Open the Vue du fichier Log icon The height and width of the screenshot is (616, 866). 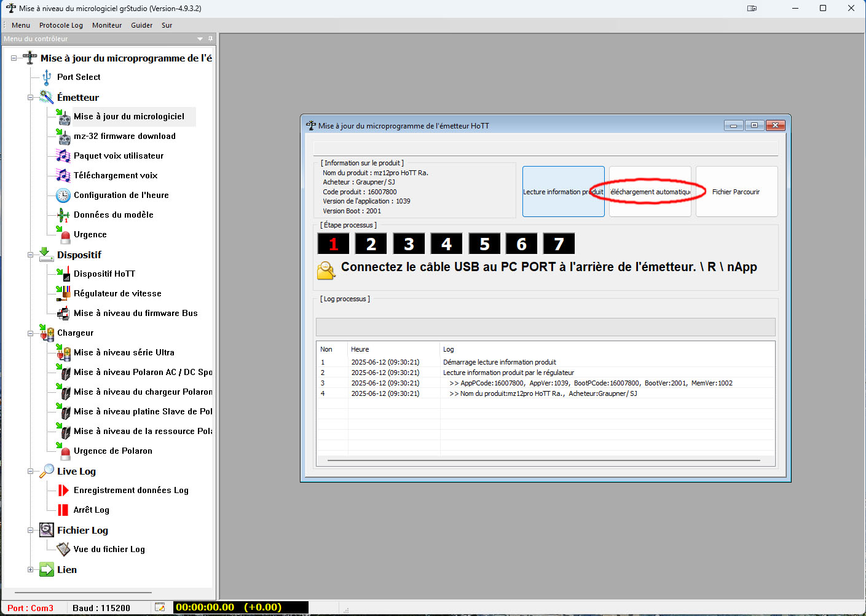point(63,550)
